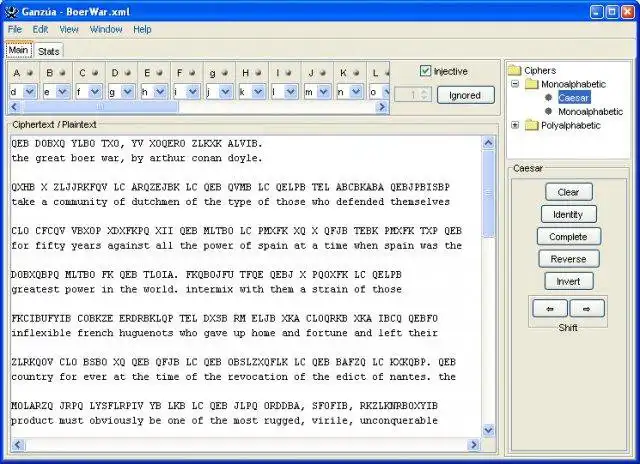Viewport: 640px width, 464px height.
Task: Open the substitution dropdown under letter I
Action: [x=291, y=92]
